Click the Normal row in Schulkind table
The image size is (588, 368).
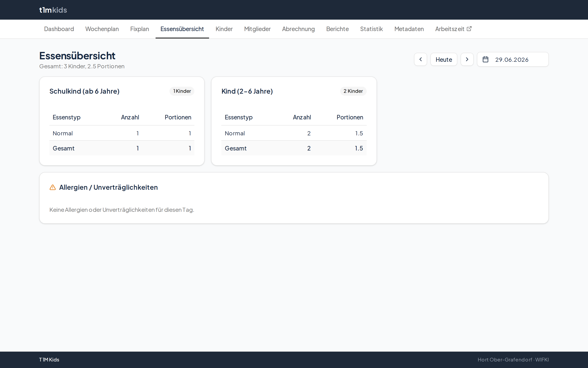click(x=122, y=133)
